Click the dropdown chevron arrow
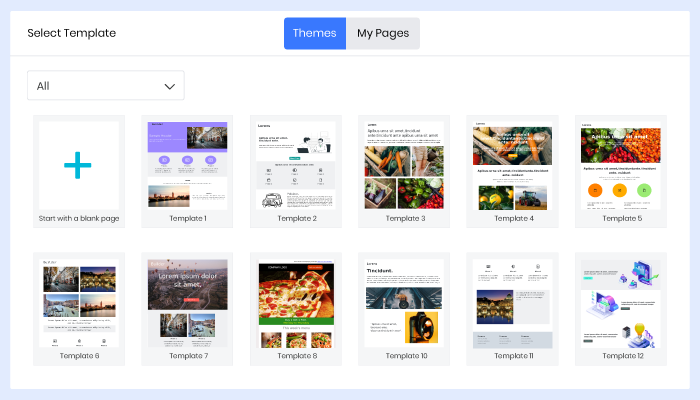700x400 pixels. [x=170, y=86]
